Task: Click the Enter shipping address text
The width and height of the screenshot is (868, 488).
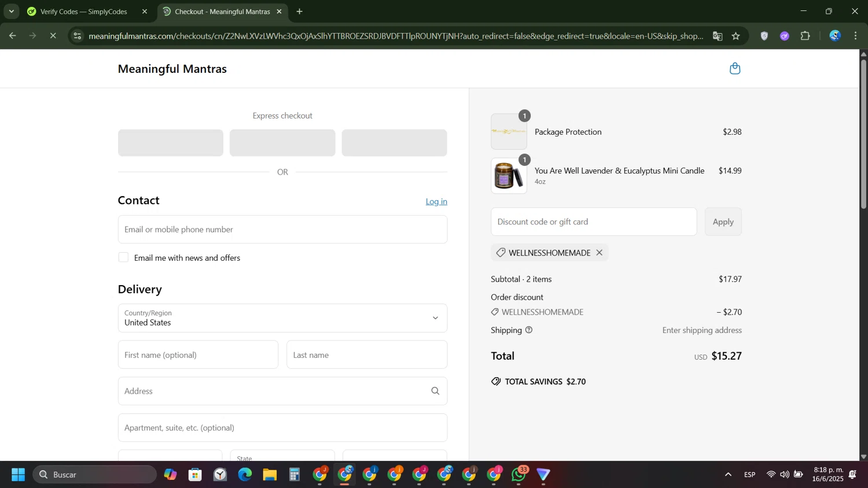Action: coord(702,330)
